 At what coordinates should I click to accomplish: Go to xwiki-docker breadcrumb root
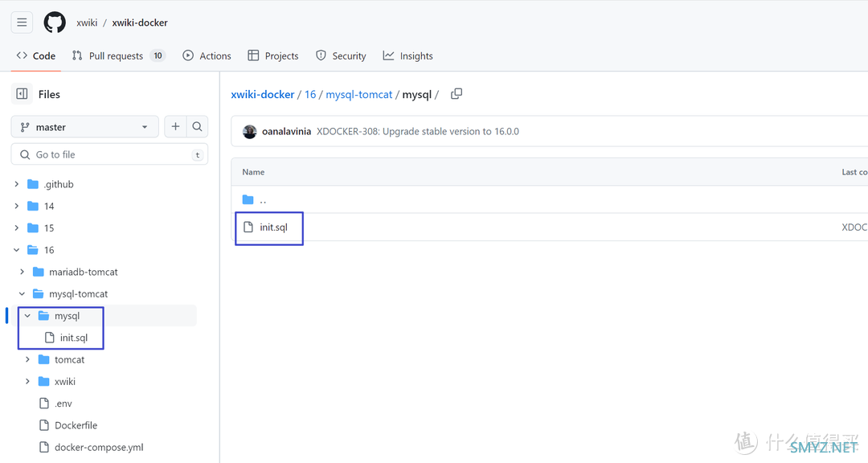262,95
